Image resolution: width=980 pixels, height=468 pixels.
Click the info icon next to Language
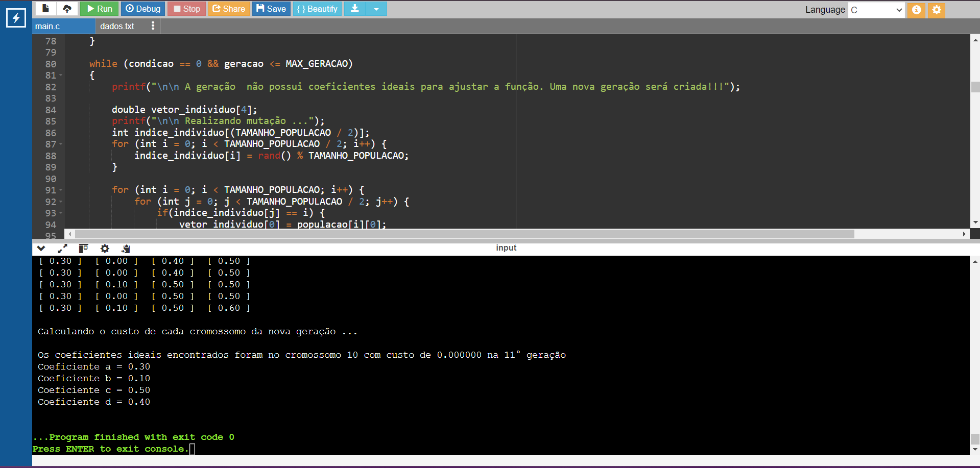click(x=916, y=10)
